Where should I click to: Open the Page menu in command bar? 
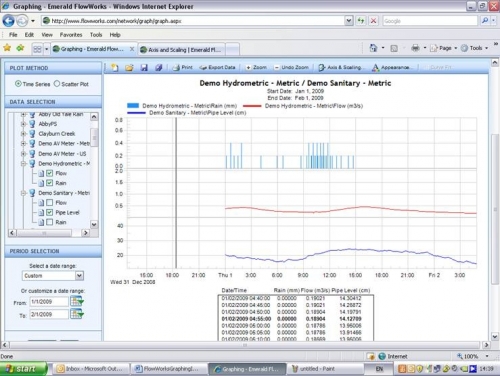(444, 48)
